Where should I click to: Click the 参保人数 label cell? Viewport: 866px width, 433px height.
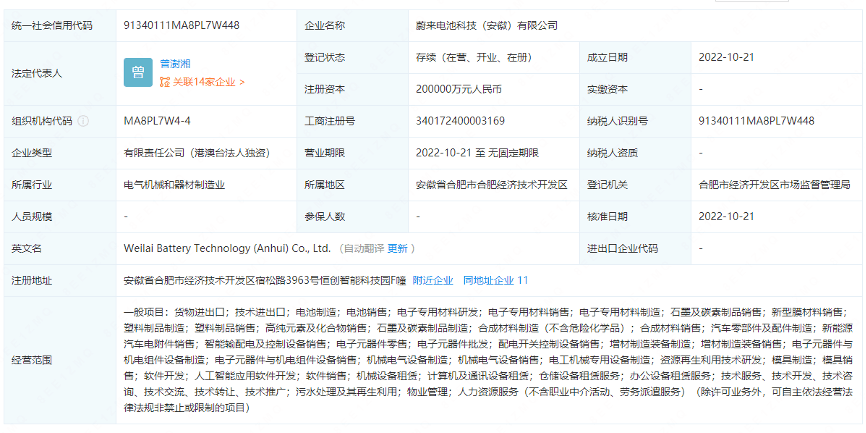tap(352, 216)
